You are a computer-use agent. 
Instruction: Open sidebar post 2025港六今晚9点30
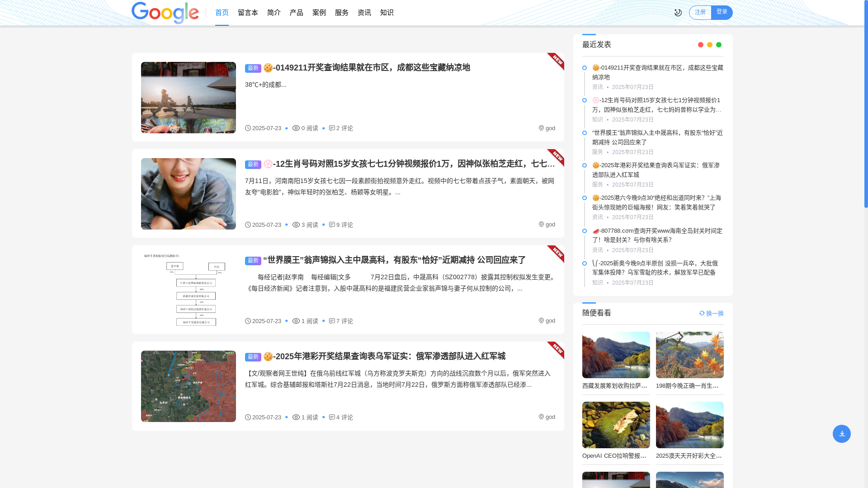tap(658, 202)
